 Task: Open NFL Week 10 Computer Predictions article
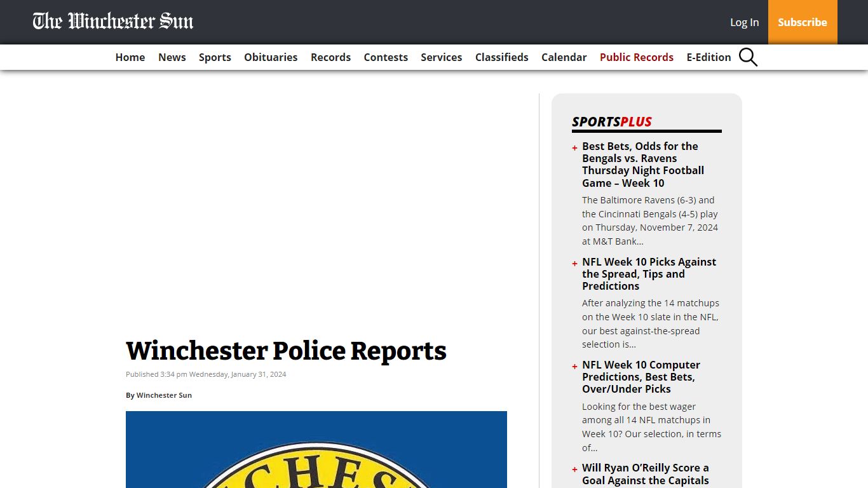641,377
